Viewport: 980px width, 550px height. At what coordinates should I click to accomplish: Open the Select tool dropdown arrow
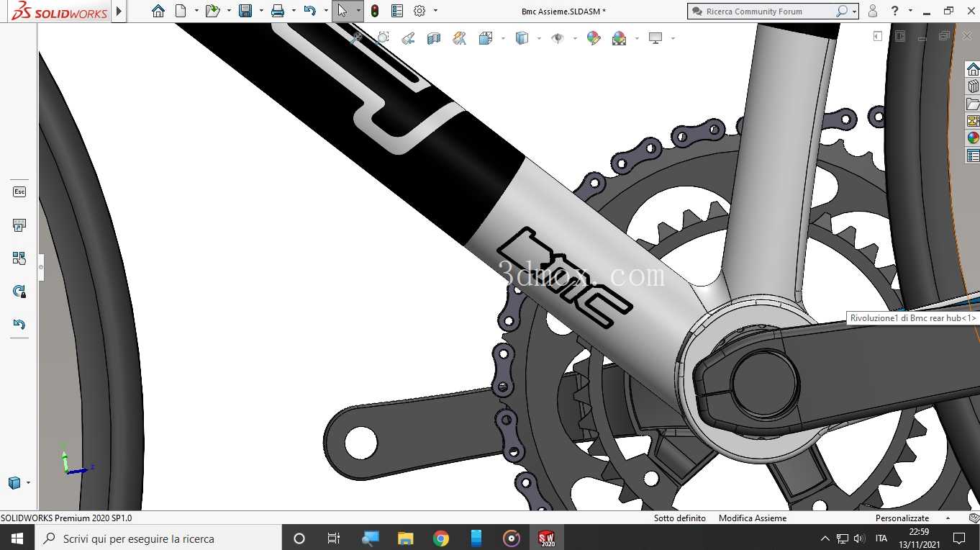pyautogui.click(x=358, y=11)
